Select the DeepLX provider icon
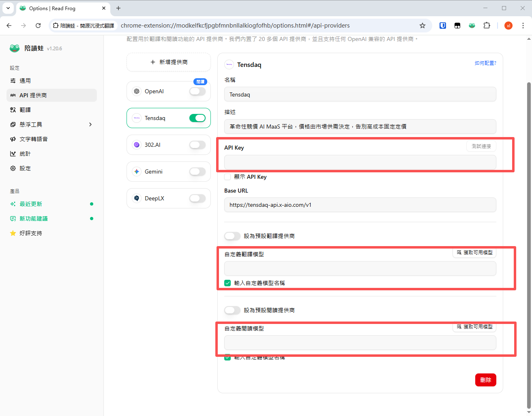The height and width of the screenshot is (416, 532). click(137, 198)
